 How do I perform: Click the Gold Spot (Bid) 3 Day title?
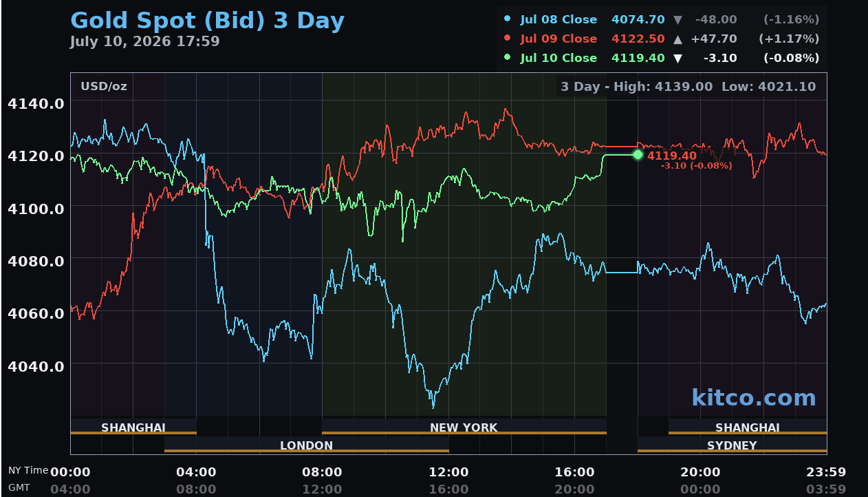[207, 21]
